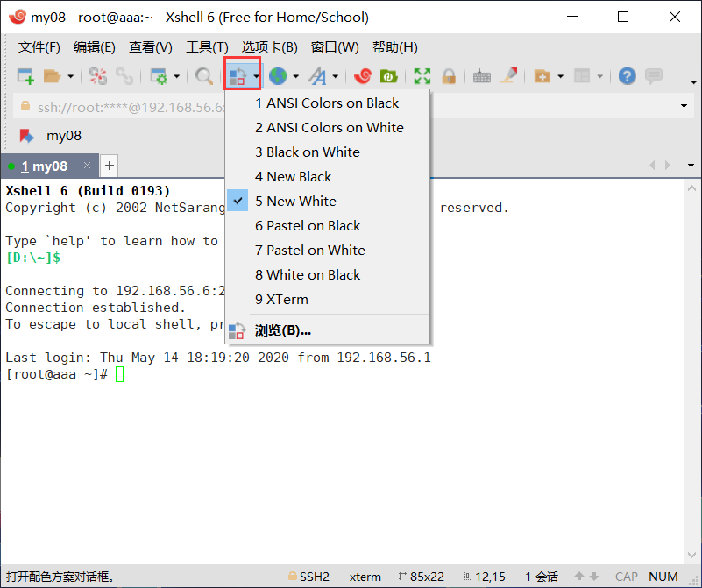Viewport: 702px width, 588px height.
Task: Click the Open session folder icon
Action: coord(52,76)
